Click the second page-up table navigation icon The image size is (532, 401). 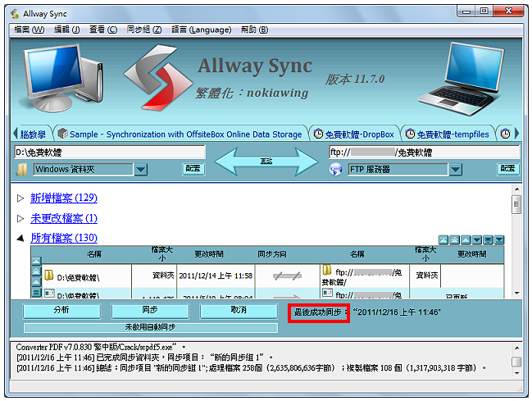point(454,240)
